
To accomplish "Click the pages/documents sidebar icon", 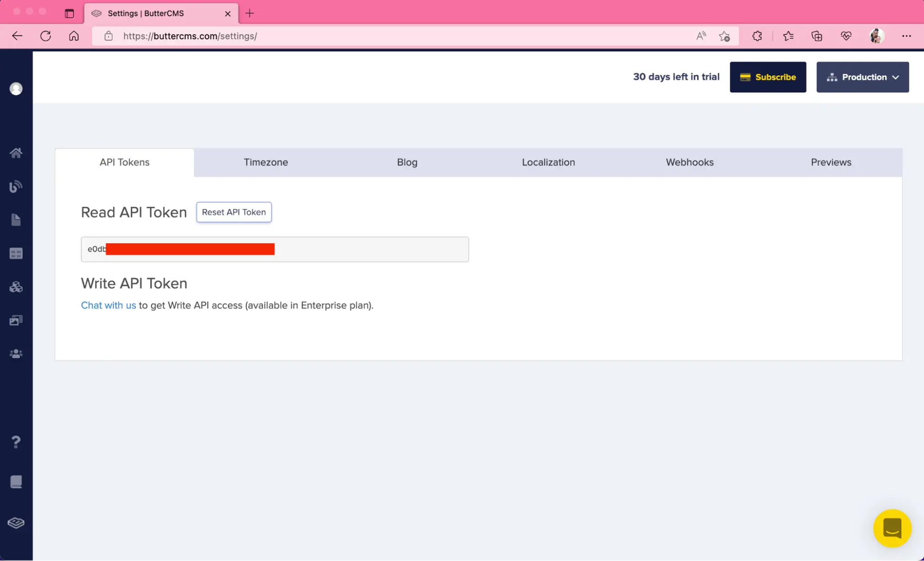I will (16, 220).
